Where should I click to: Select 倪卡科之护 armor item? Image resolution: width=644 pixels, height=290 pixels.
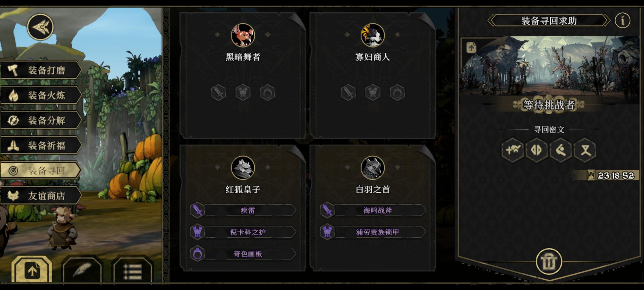[x=243, y=232]
